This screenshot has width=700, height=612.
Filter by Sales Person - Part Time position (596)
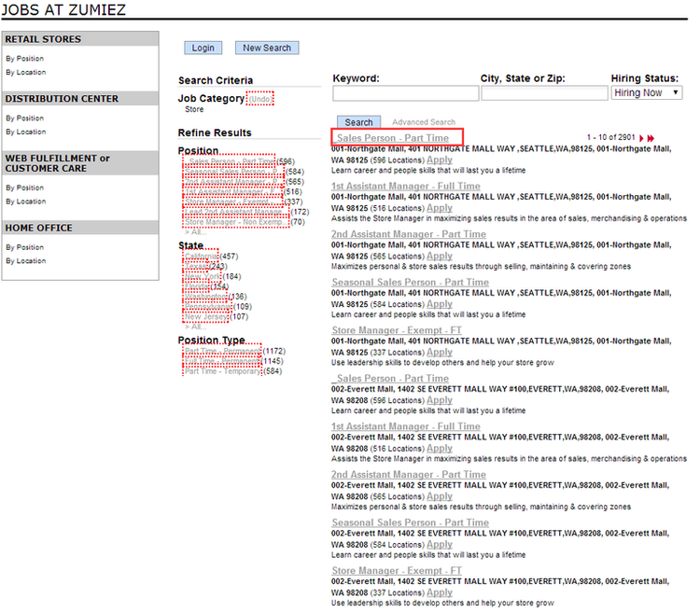pyautogui.click(x=231, y=161)
